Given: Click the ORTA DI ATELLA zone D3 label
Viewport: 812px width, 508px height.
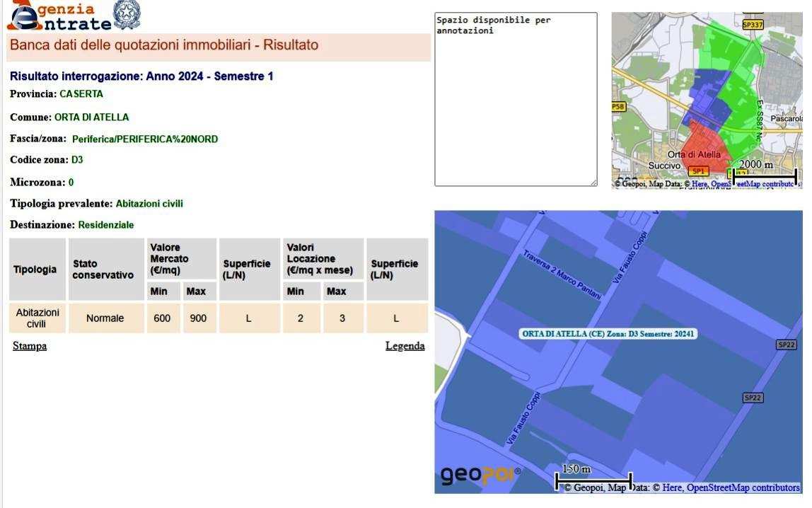Looking at the screenshot, I should click(x=608, y=334).
